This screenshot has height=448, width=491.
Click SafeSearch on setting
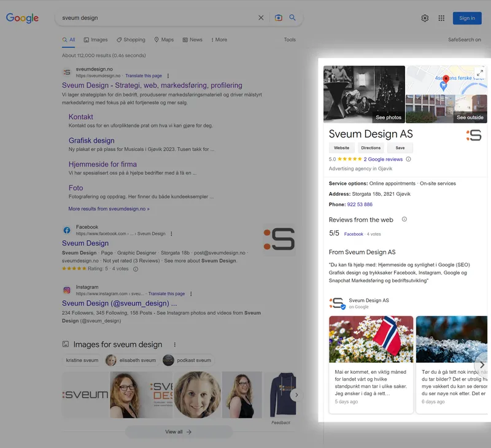(x=464, y=40)
